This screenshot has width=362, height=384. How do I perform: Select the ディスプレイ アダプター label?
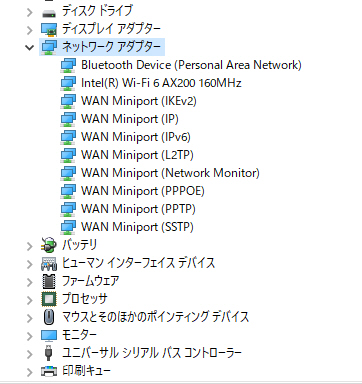point(111,29)
